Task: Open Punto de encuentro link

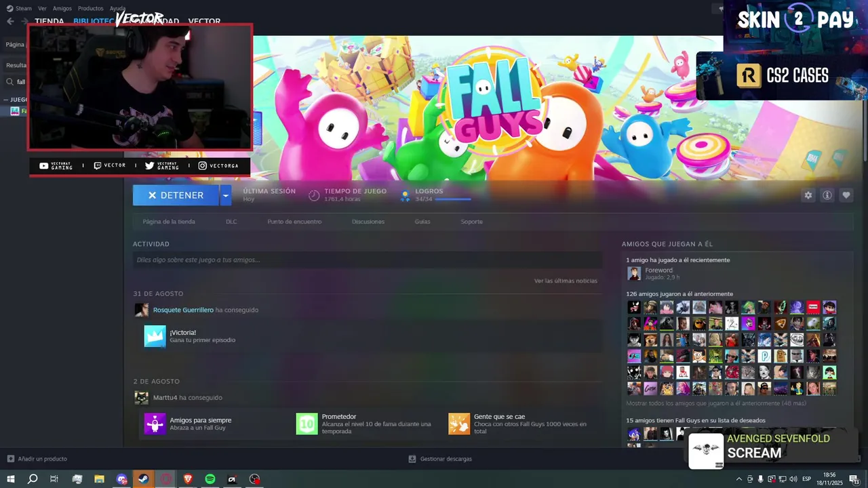Action: [294, 222]
